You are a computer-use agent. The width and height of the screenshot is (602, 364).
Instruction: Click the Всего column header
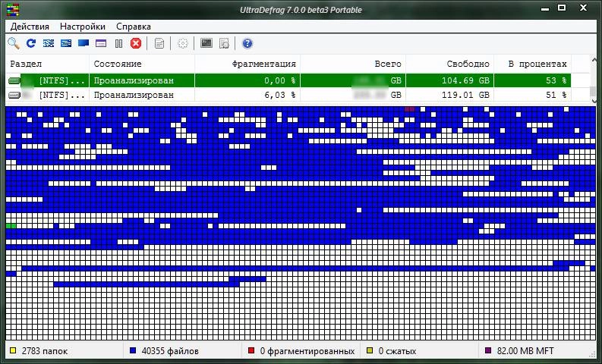[x=353, y=64]
